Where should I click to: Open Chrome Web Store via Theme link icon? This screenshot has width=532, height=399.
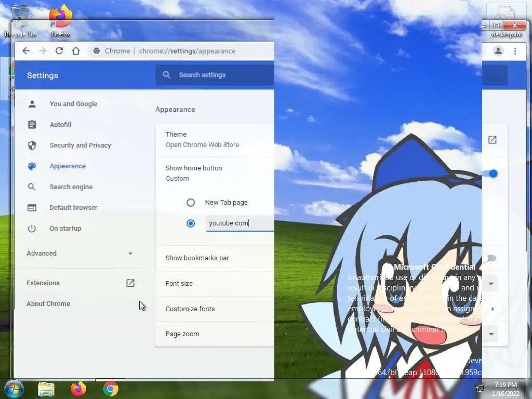click(493, 140)
